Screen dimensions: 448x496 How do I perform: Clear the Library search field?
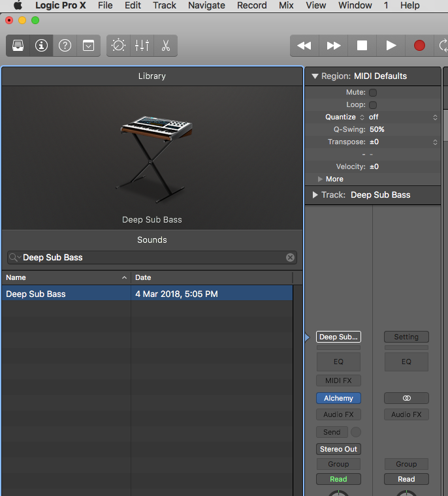[x=290, y=258]
